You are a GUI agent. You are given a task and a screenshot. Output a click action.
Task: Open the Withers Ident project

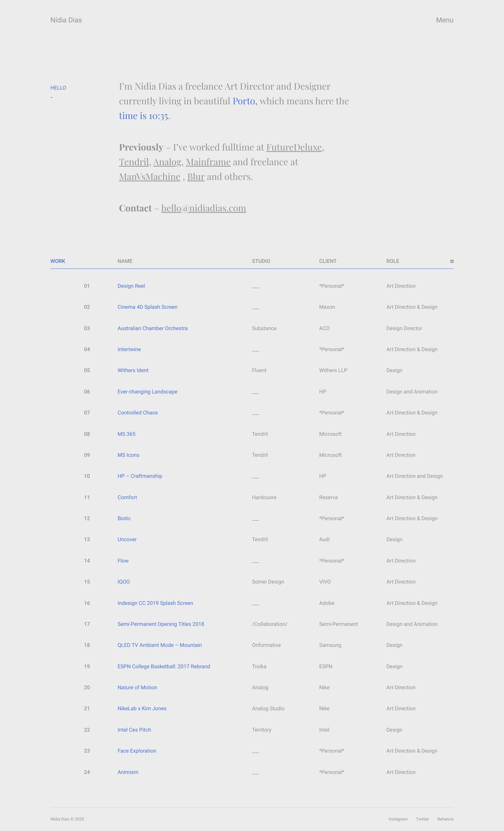pos(133,370)
